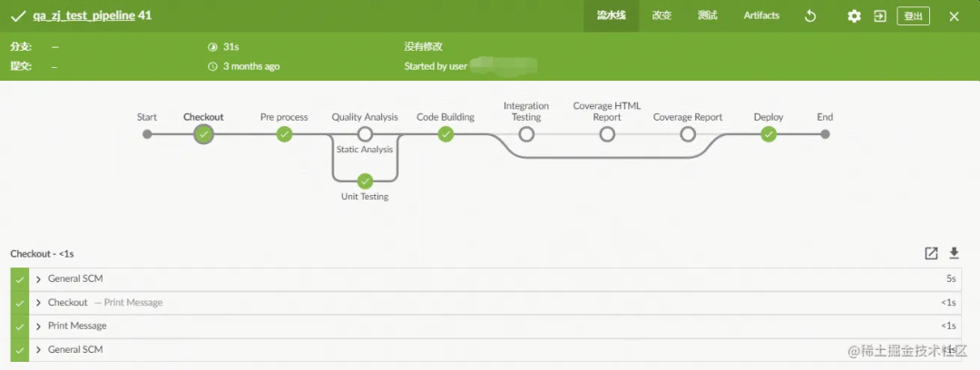The image size is (980, 370).
Task: Expand the Print Message step row
Action: point(39,326)
